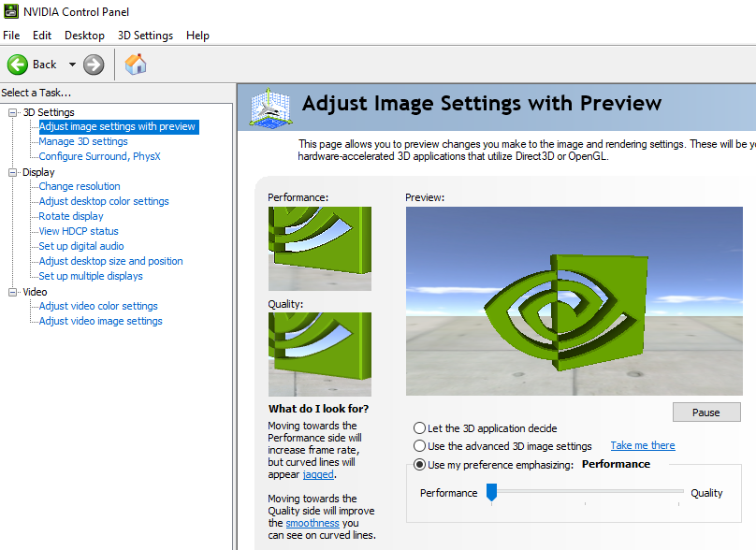Click the Pause preview button
This screenshot has width=756, height=550.
tap(706, 412)
